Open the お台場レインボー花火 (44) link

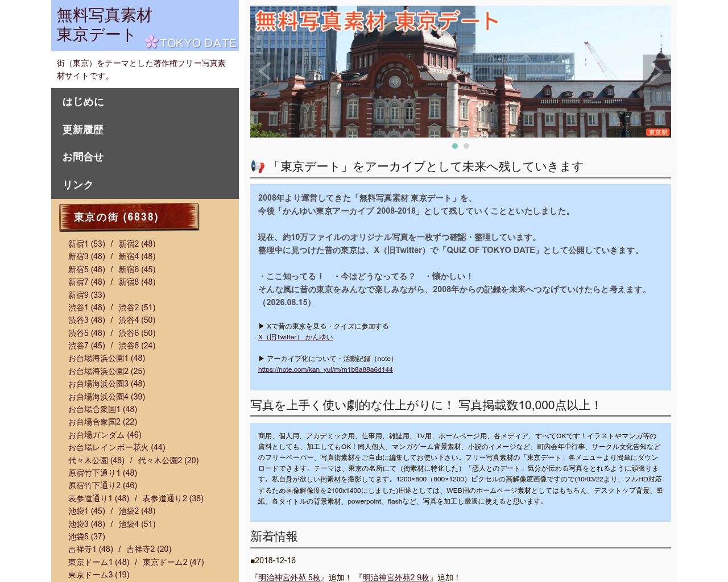(x=117, y=447)
